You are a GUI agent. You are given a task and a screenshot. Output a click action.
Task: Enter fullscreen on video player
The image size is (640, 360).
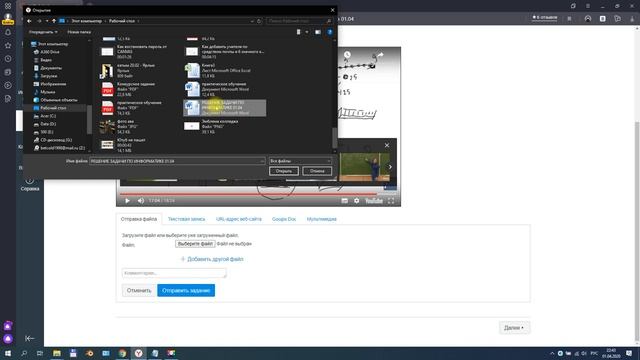(x=391, y=200)
